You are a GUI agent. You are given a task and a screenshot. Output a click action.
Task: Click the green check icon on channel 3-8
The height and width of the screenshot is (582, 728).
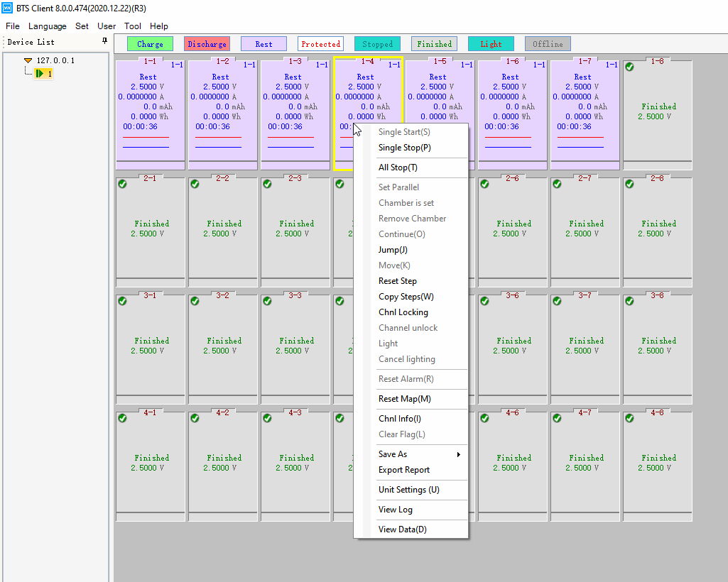click(629, 301)
